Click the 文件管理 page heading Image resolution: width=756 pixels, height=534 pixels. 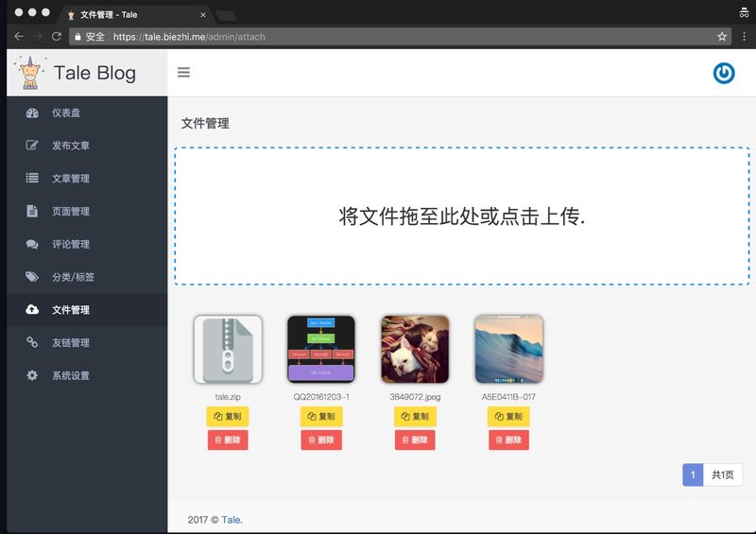205,124
